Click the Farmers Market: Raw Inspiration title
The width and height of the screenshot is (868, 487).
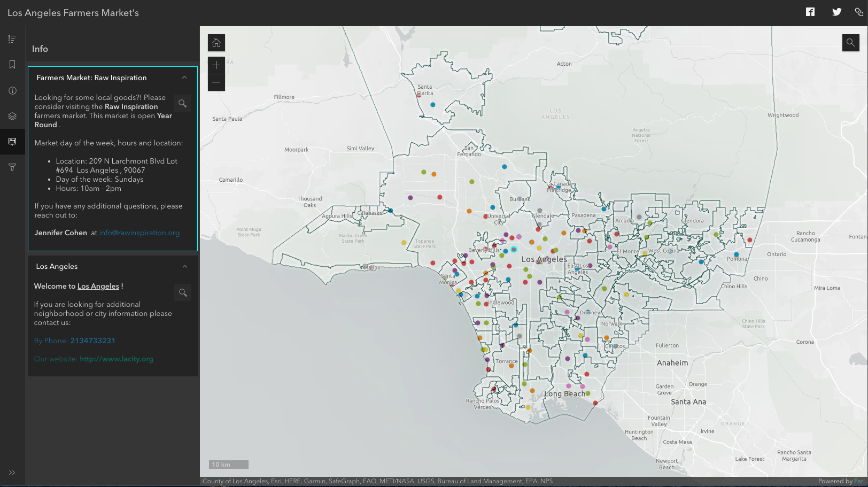(x=91, y=78)
